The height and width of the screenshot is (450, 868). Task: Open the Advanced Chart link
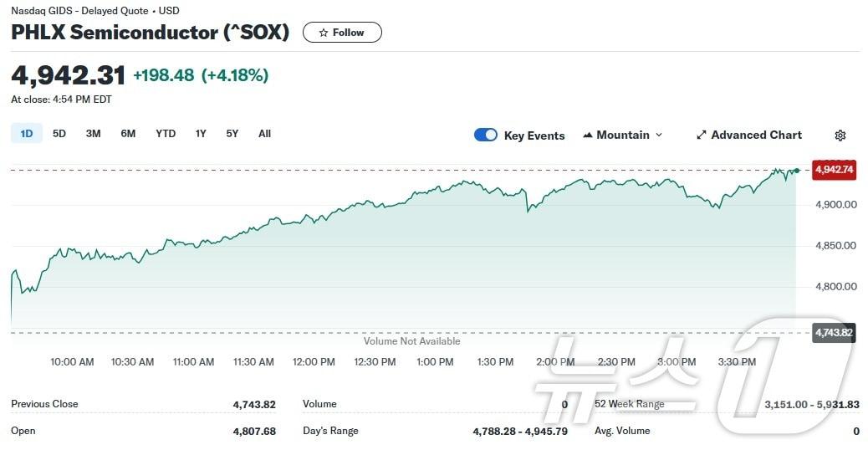(x=756, y=136)
